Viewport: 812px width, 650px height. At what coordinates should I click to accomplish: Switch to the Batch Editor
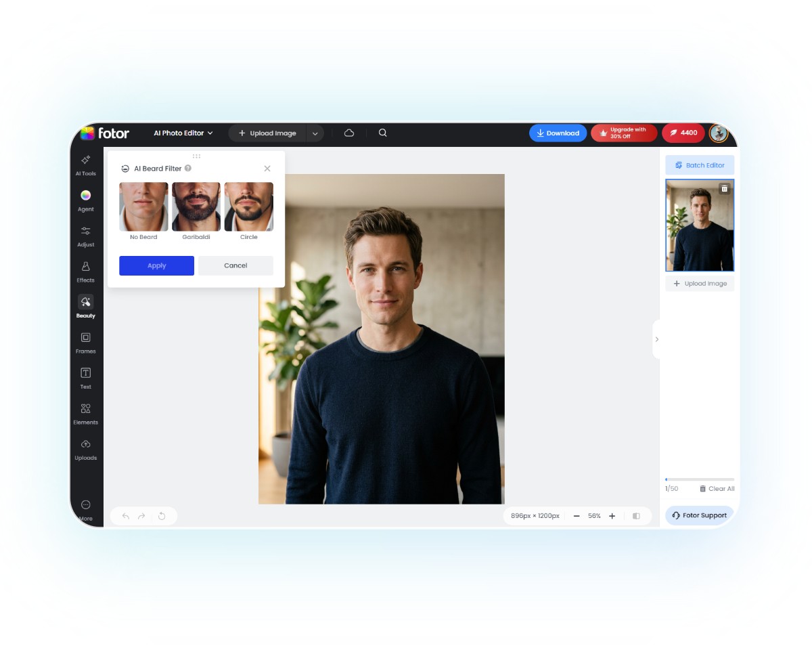tap(699, 165)
